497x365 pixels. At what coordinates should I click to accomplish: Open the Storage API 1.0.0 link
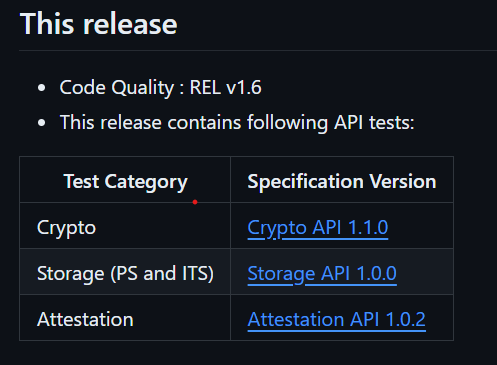click(x=322, y=274)
